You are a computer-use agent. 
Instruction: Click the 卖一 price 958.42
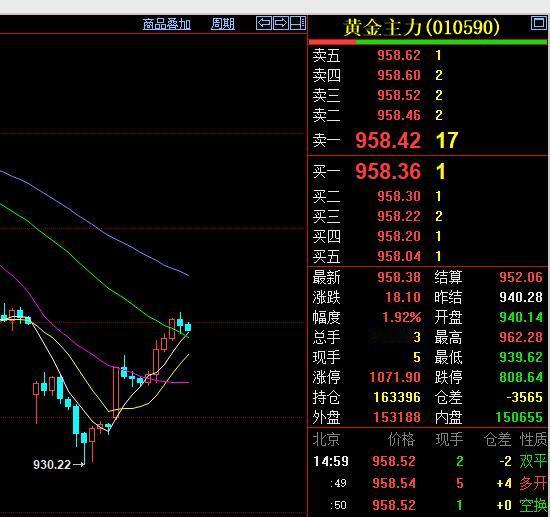point(388,140)
